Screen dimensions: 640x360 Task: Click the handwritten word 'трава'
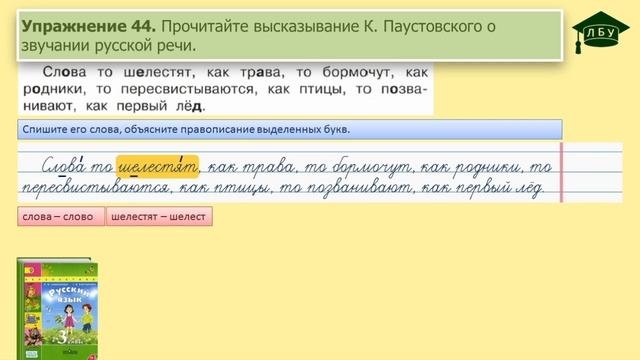click(x=268, y=167)
